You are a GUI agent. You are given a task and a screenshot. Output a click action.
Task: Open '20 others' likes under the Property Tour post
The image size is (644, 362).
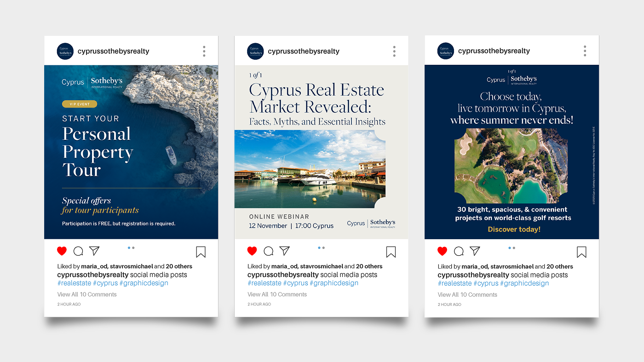click(x=179, y=266)
